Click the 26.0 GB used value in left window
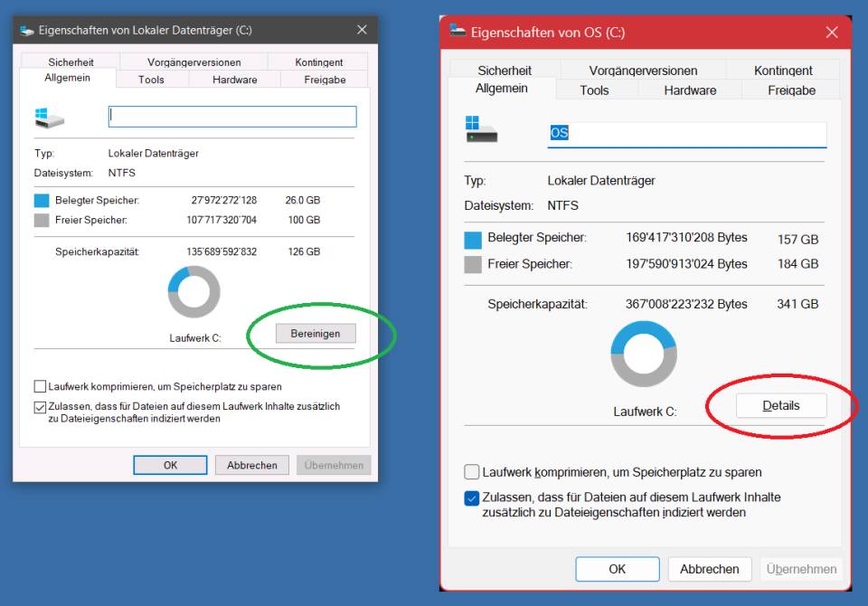 303,200
